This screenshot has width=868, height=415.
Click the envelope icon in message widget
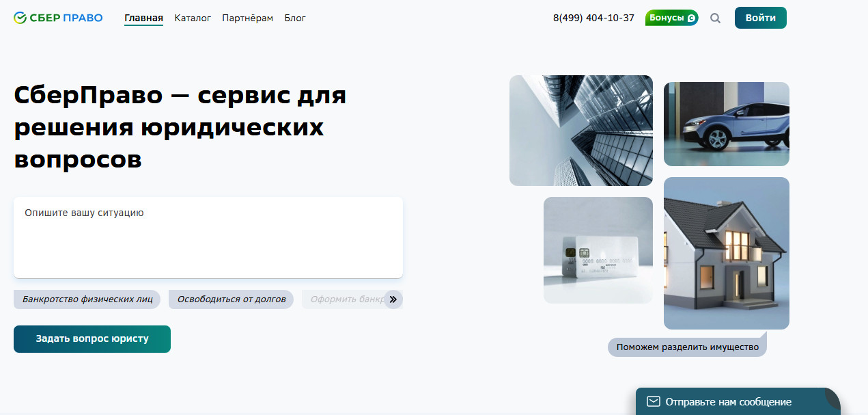[654, 401]
